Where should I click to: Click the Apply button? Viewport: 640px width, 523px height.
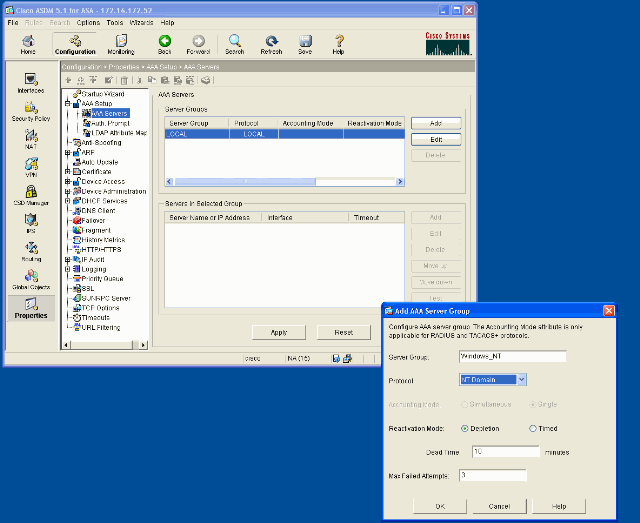[x=279, y=332]
